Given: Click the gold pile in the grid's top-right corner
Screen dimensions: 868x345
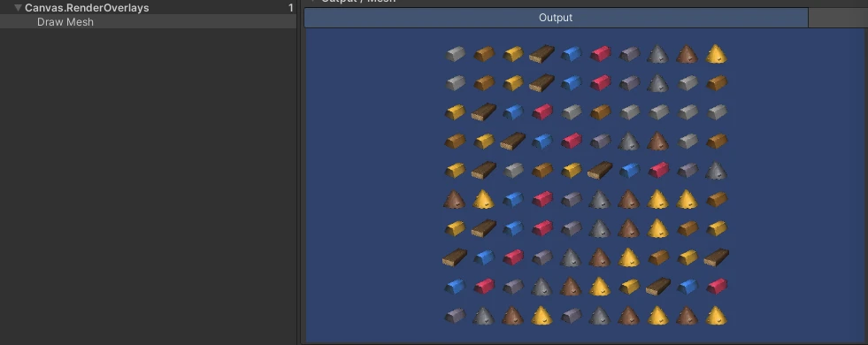Looking at the screenshot, I should pos(717,54).
